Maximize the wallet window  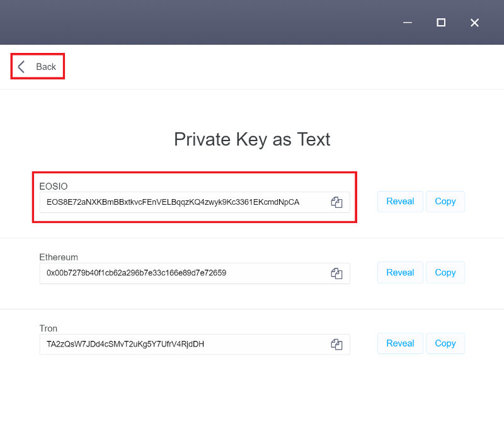pos(441,23)
